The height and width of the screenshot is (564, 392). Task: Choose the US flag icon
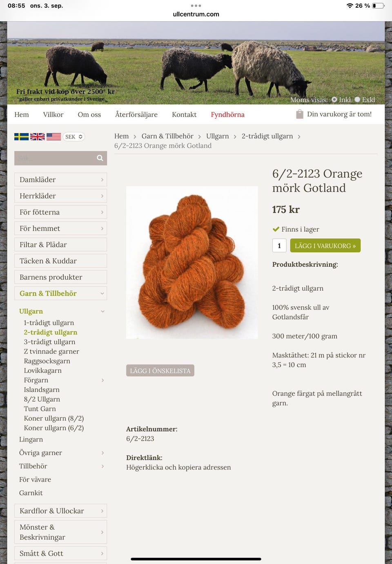[x=53, y=137]
